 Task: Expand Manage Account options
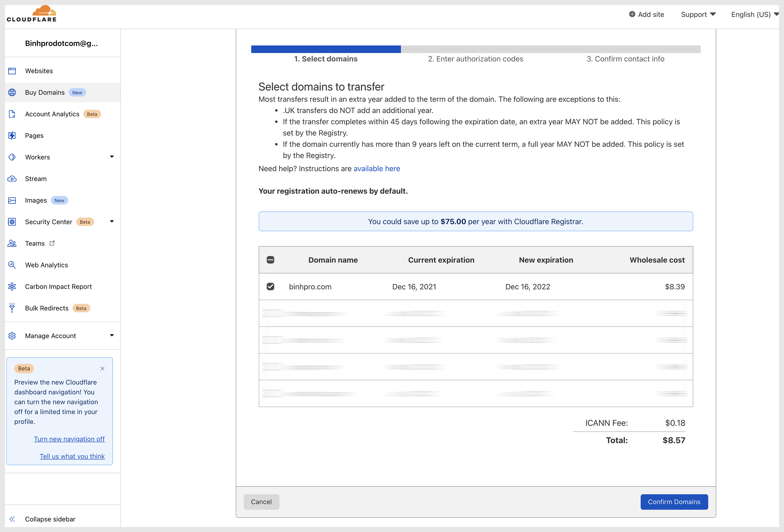(x=112, y=335)
